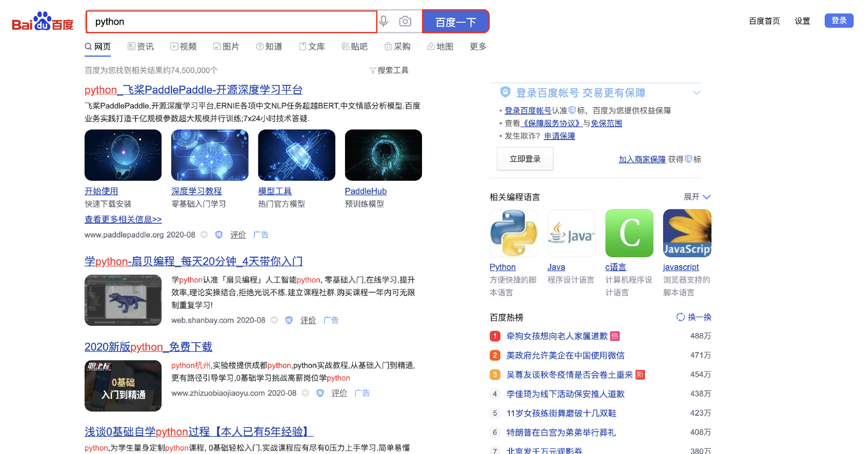The image size is (868, 454).
Task: Switch to the 资讯 tab
Action: tap(141, 47)
